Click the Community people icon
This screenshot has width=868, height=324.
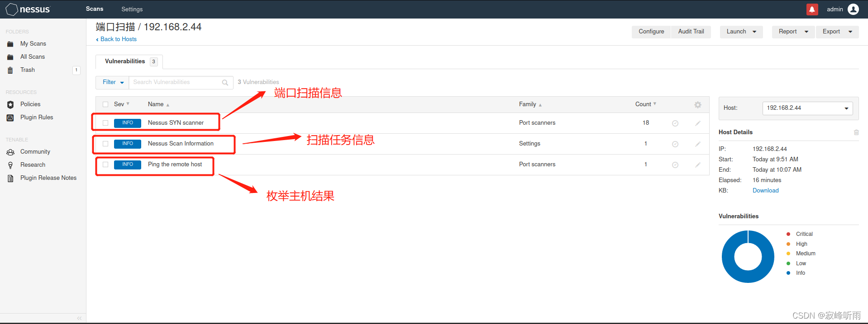pyautogui.click(x=10, y=152)
